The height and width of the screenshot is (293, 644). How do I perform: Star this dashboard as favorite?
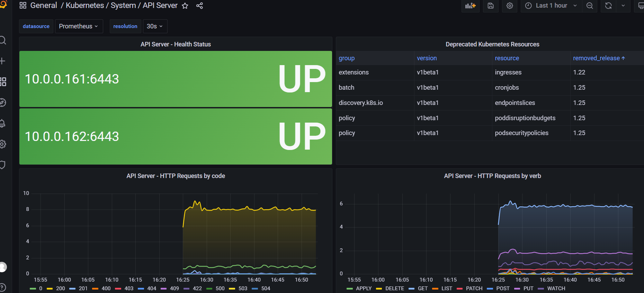point(185,6)
